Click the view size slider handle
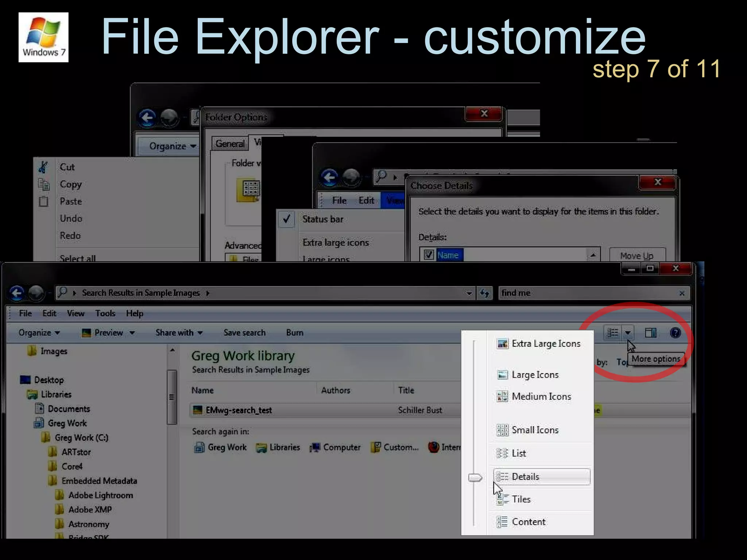Screen dimensions: 747x560 click(x=475, y=477)
